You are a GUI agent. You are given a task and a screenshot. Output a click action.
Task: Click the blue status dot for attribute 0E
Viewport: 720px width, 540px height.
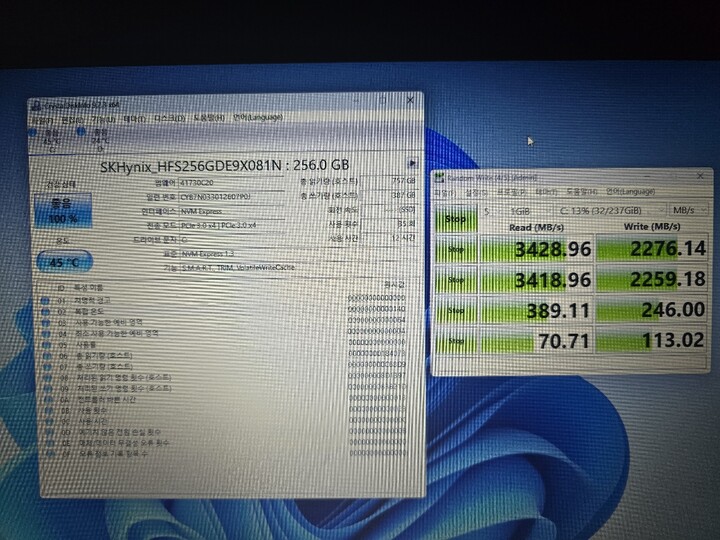[x=50, y=443]
